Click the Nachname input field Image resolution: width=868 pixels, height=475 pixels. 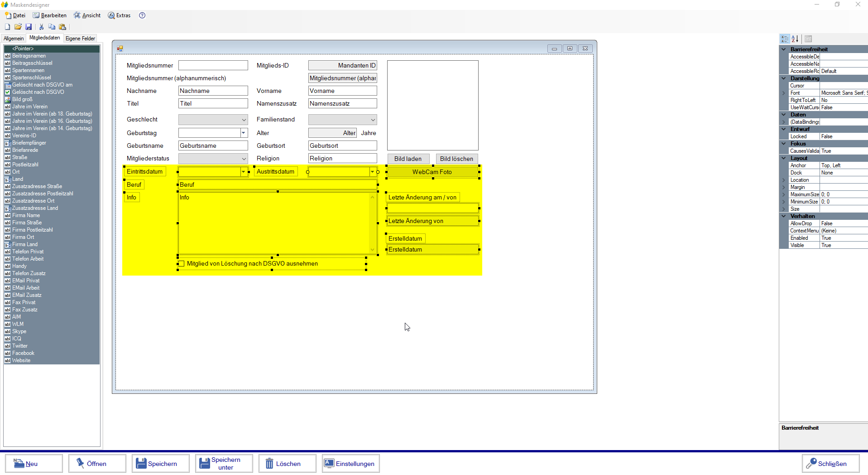click(213, 91)
